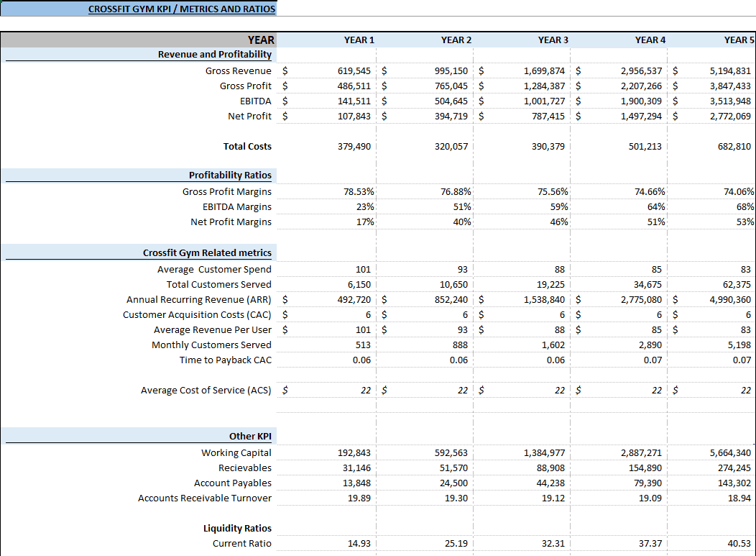Select Year 4 Monthly Customers Served 2,890

(650, 345)
